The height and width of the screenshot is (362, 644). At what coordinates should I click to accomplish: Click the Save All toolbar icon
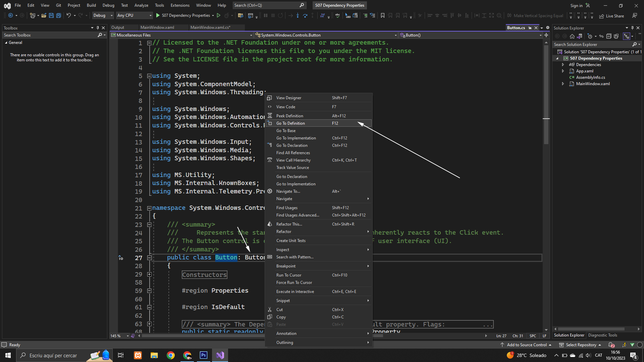[x=58, y=15]
